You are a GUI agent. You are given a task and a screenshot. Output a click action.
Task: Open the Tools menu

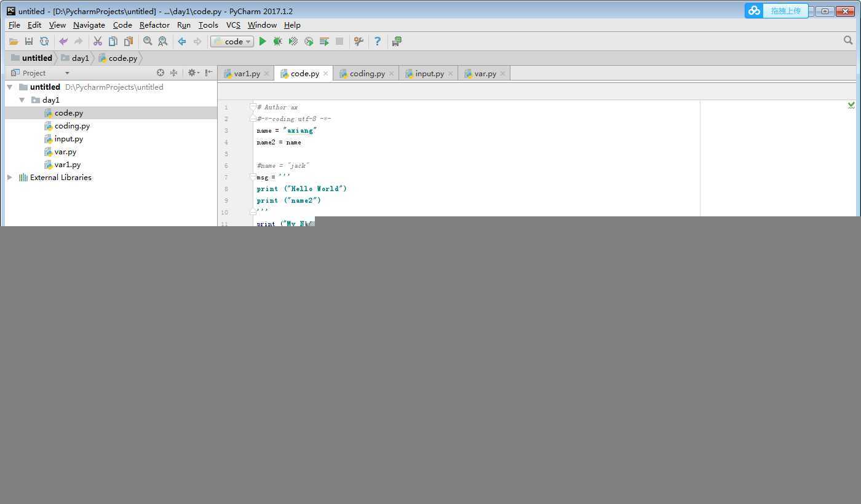coord(208,25)
